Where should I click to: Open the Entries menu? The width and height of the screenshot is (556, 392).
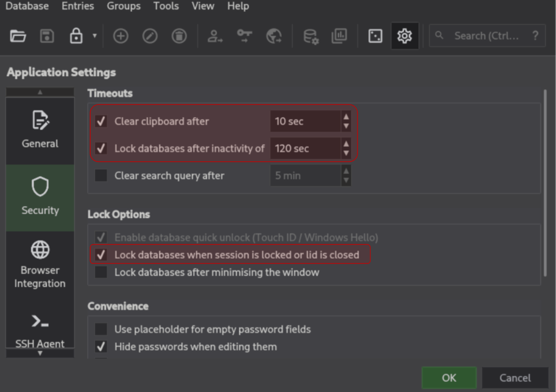pyautogui.click(x=78, y=6)
